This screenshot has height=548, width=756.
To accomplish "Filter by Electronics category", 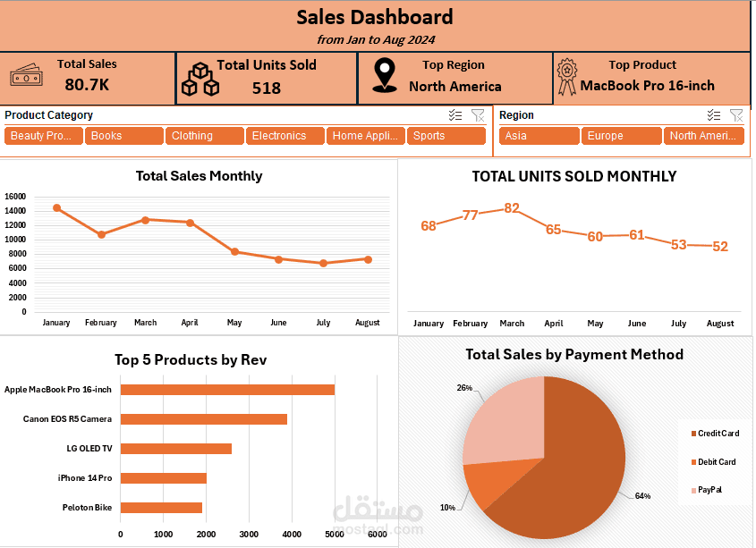I will point(285,136).
